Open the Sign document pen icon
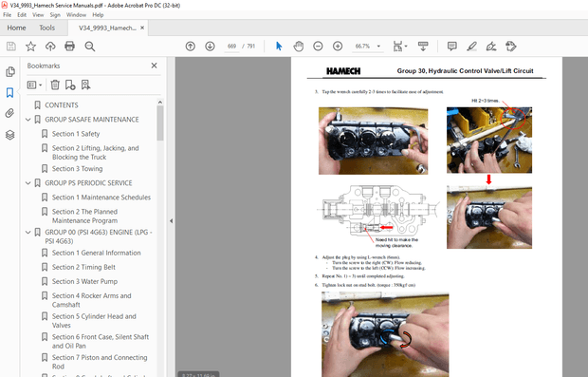The height and width of the screenshot is (377, 588). coord(491,47)
